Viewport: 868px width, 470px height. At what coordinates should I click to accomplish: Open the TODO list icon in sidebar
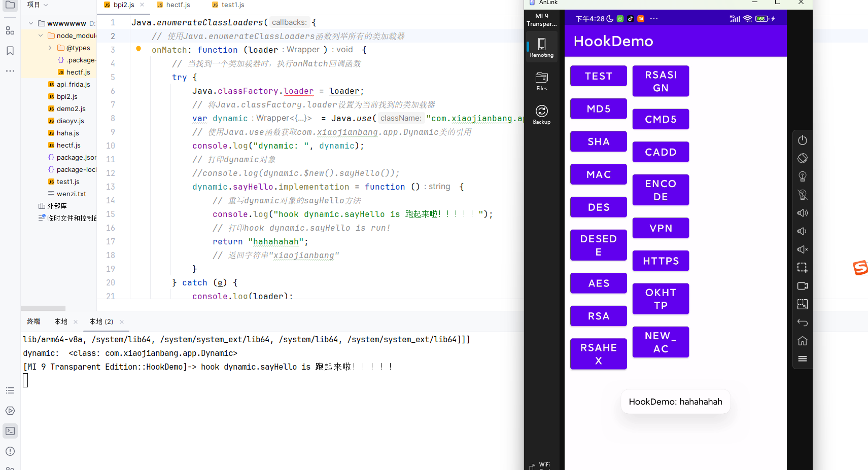tap(10, 390)
